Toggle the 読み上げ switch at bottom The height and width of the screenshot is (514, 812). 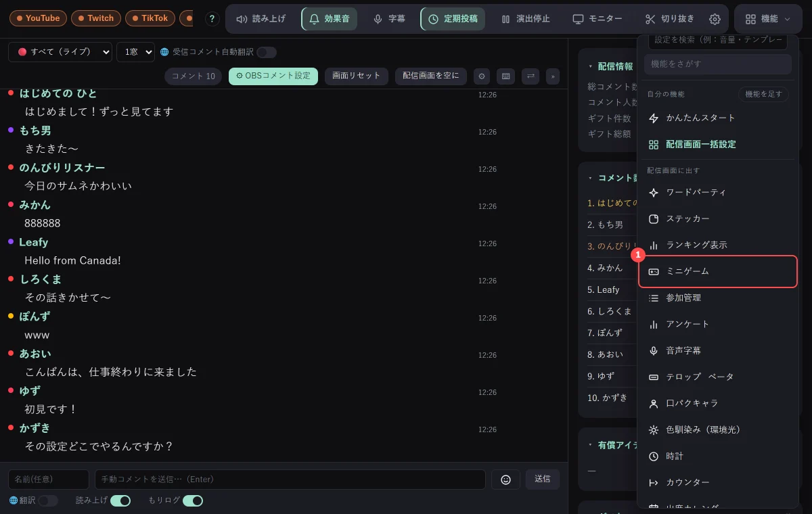click(x=120, y=500)
